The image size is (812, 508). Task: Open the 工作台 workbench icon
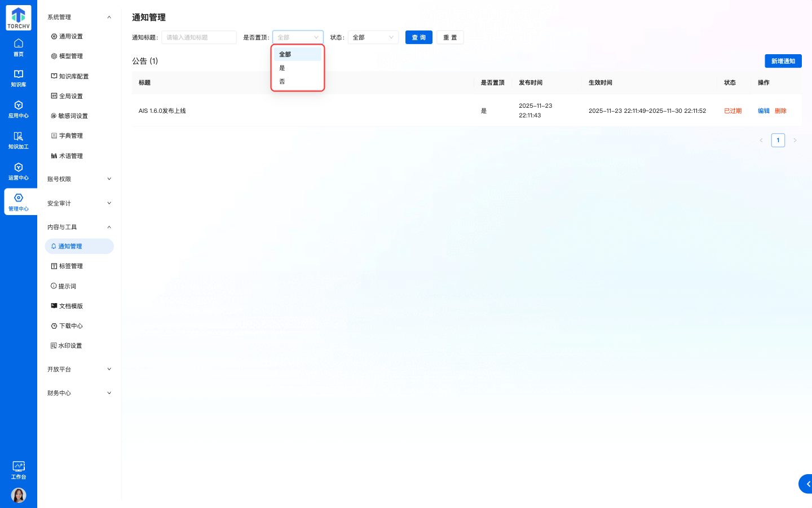pyautogui.click(x=19, y=470)
